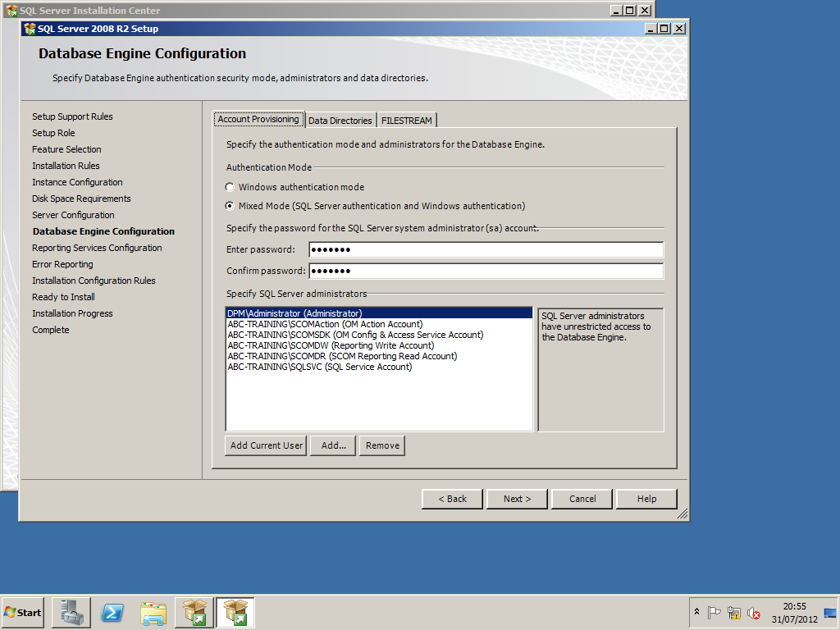The height and width of the screenshot is (630, 840).
Task: Switch to the Account Provisioning tab
Action: (x=258, y=119)
